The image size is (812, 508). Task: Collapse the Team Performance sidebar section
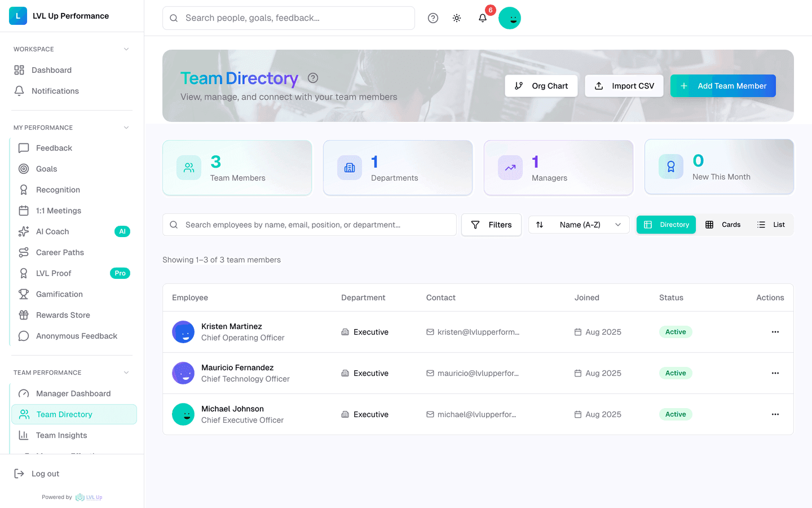[x=126, y=373]
